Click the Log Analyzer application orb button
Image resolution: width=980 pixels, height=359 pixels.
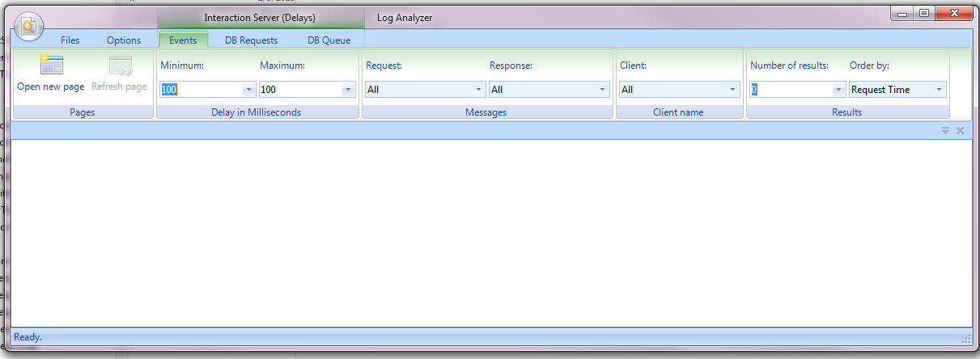(x=28, y=27)
